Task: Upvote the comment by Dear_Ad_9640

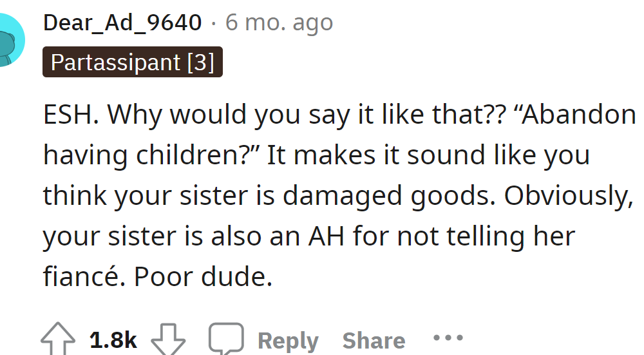Action: [58, 339]
